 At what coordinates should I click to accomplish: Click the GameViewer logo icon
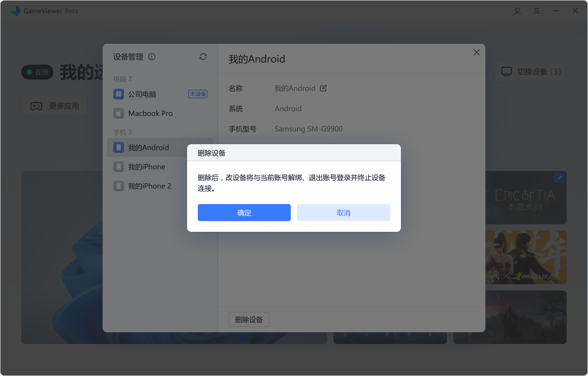tap(16, 10)
